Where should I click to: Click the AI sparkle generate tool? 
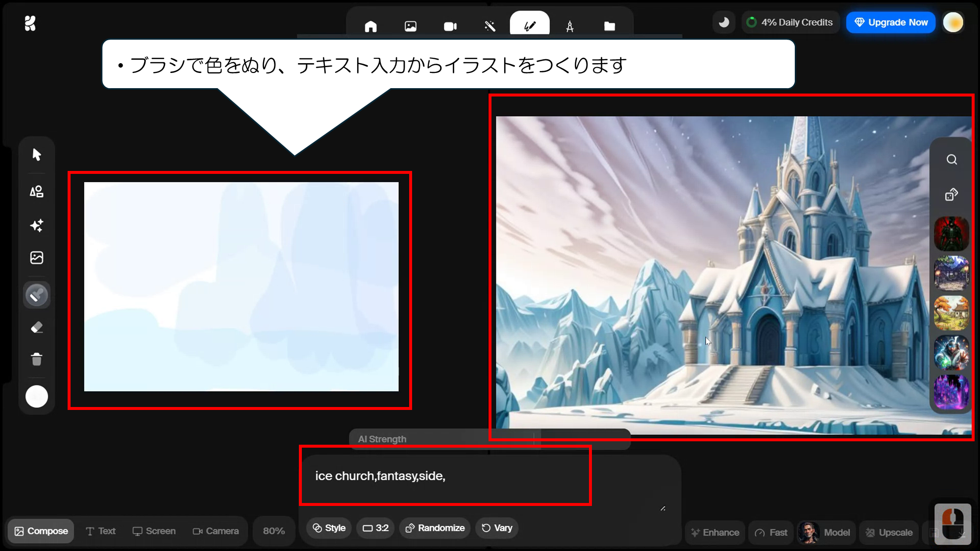pyautogui.click(x=37, y=225)
